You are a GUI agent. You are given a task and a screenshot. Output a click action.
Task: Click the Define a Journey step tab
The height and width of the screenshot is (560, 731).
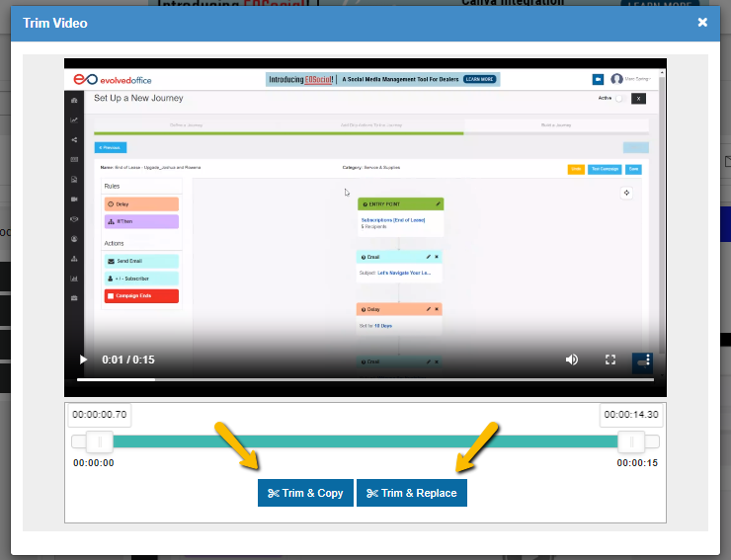click(186, 125)
